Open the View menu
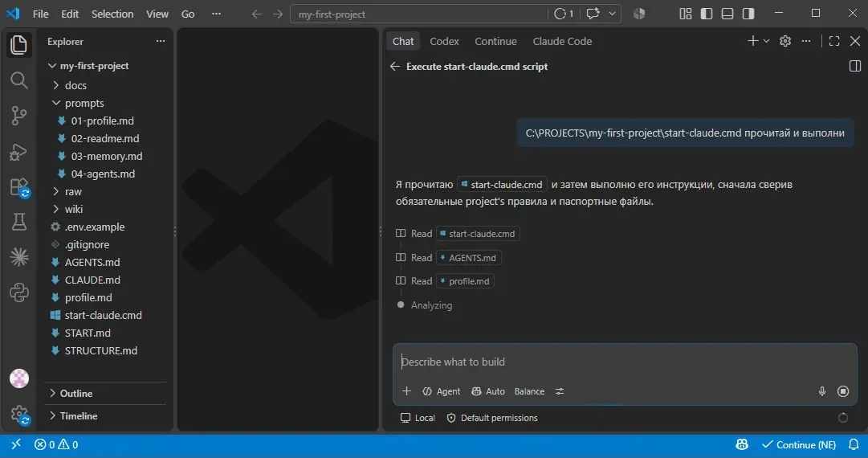This screenshot has height=458, width=868. [x=157, y=14]
